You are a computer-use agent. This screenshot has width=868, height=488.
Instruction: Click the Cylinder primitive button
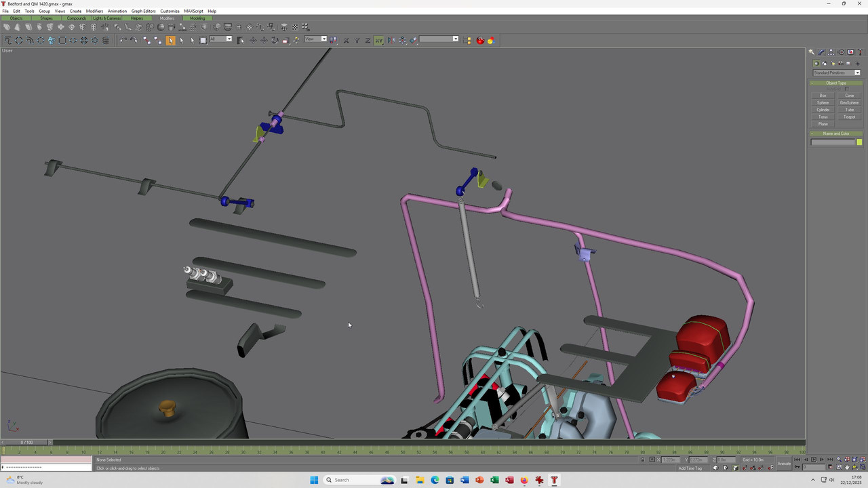click(823, 110)
